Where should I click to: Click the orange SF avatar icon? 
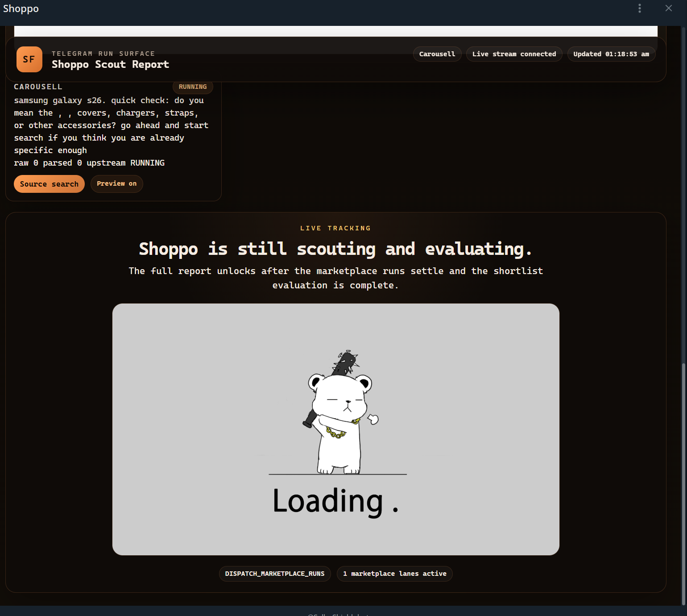pos(29,59)
